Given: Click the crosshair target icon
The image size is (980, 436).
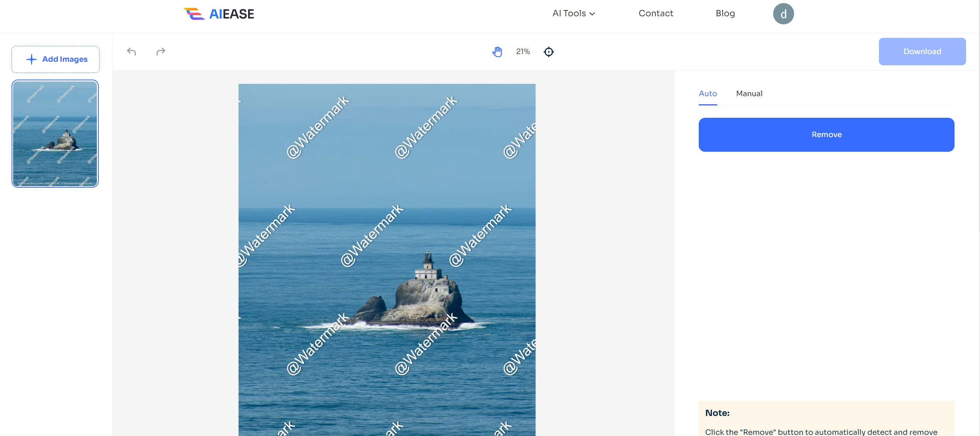Looking at the screenshot, I should coord(549,51).
